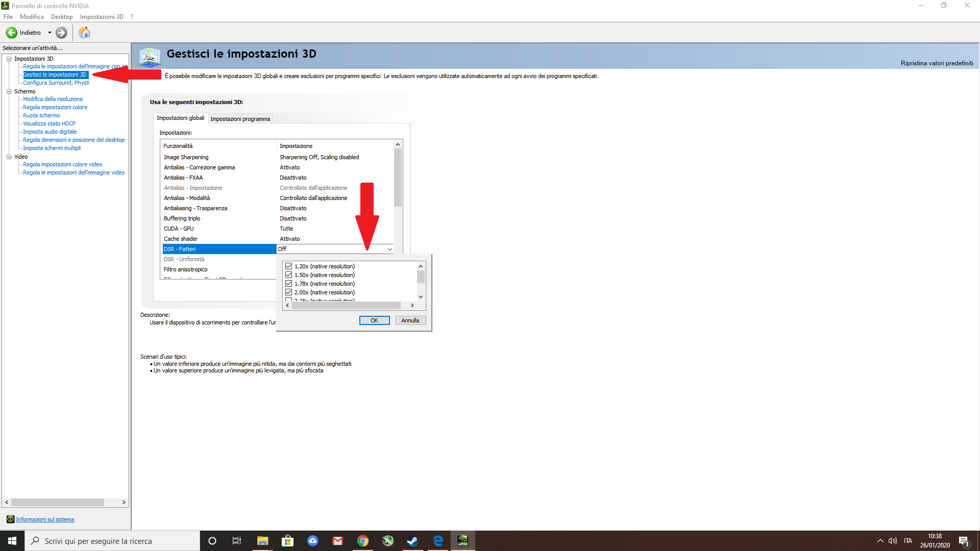
Task: Open the Modifica menu
Action: pyautogui.click(x=32, y=17)
